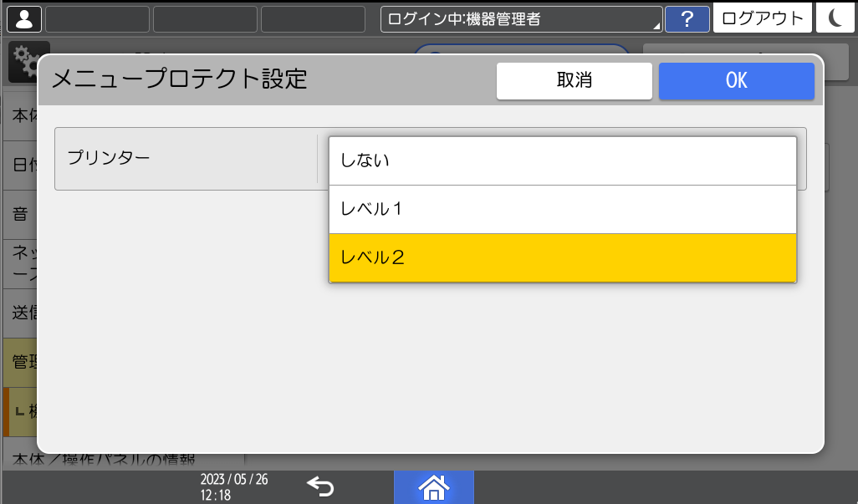Open the 機器管理者 login dropdown
This screenshot has height=504, width=858.
520,18
